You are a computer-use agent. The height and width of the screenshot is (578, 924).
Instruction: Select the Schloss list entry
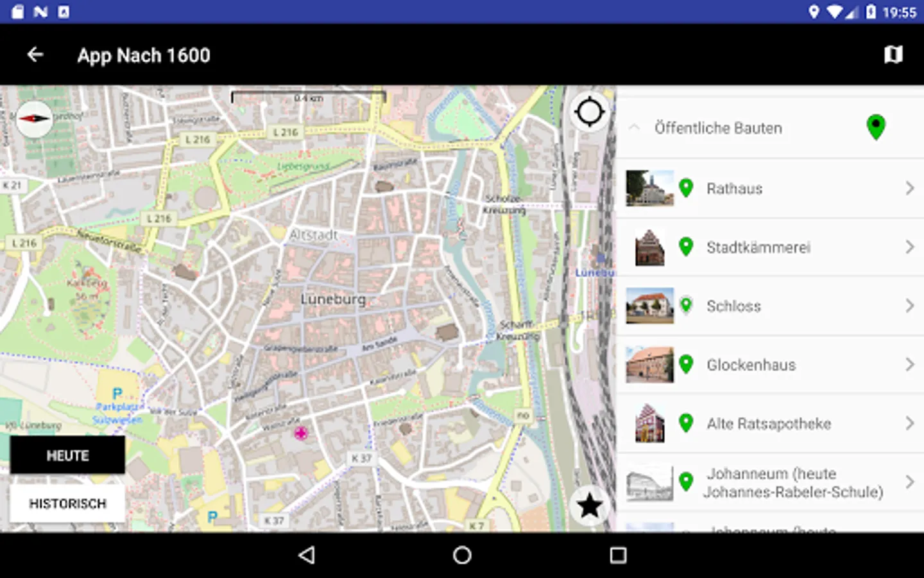[770, 306]
